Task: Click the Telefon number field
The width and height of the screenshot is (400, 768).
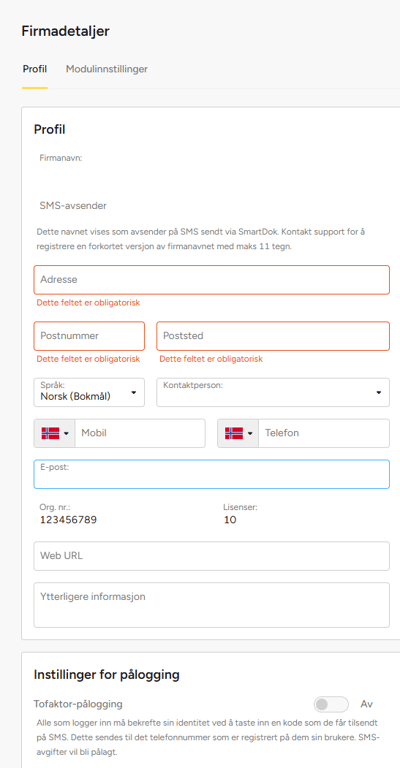Action: [x=324, y=433]
